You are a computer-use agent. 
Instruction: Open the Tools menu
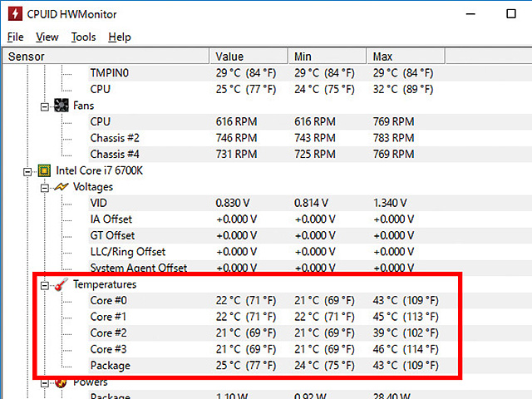(83, 37)
